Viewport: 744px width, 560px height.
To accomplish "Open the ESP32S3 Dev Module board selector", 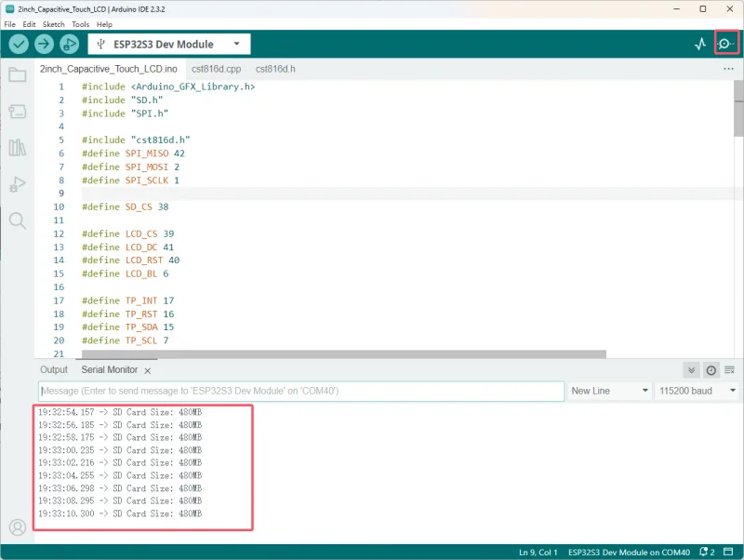I will tap(169, 44).
